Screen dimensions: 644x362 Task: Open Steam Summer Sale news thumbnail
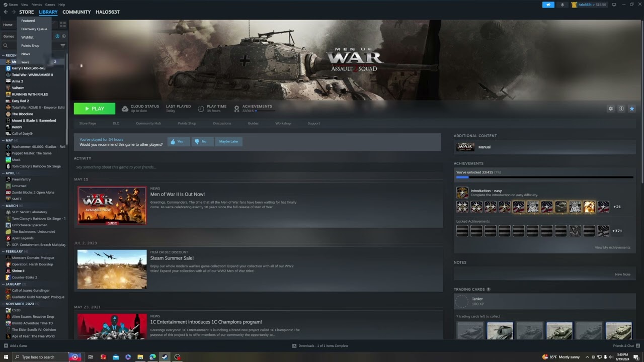click(112, 269)
